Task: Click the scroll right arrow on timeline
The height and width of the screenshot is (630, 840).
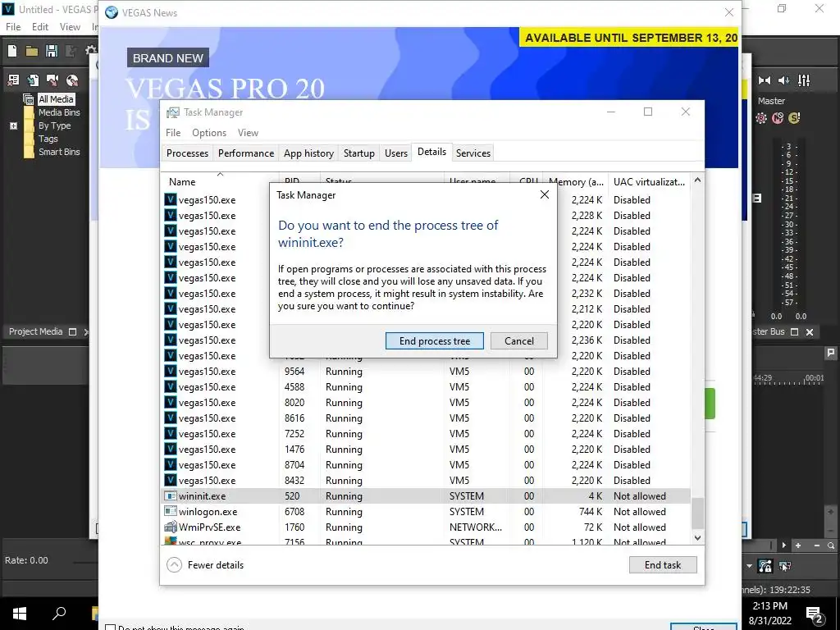Action: (783, 546)
